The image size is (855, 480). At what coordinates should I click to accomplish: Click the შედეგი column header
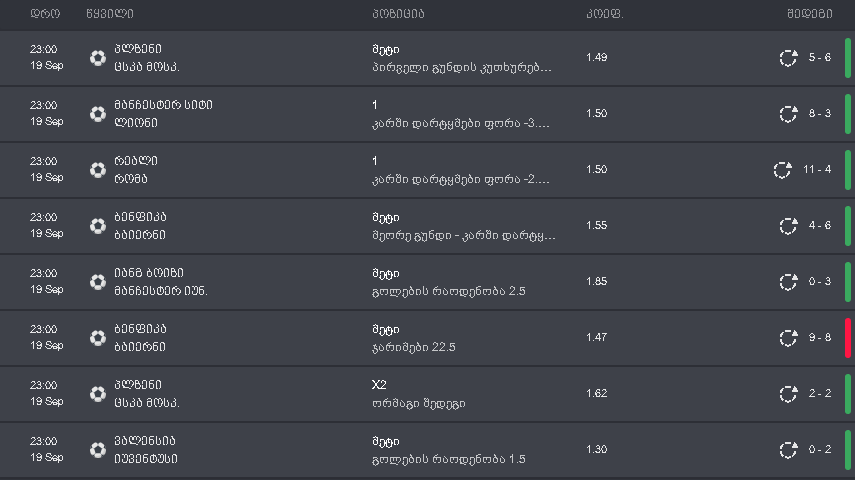(x=810, y=14)
